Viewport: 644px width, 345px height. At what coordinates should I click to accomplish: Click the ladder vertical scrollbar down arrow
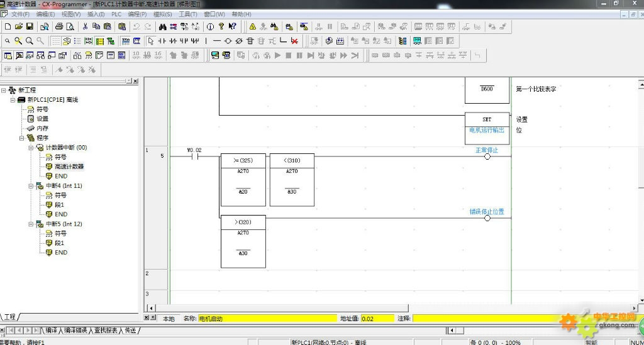point(641,300)
